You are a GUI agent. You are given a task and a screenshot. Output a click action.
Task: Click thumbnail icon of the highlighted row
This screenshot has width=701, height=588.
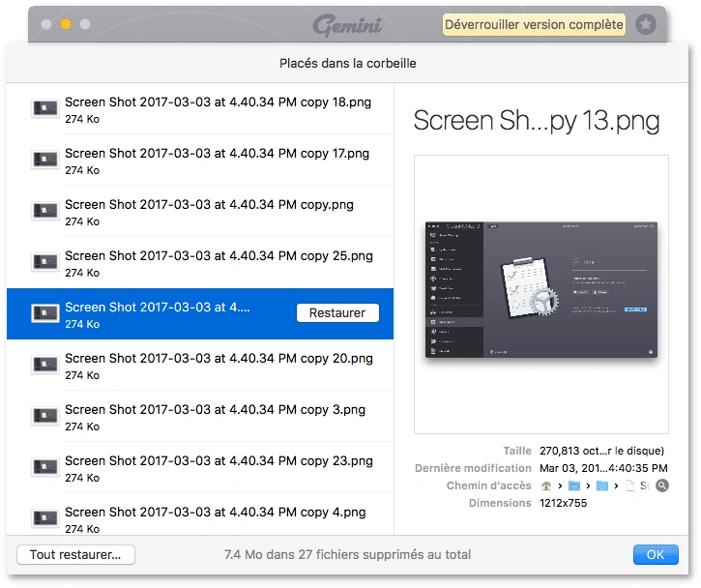coord(45,313)
